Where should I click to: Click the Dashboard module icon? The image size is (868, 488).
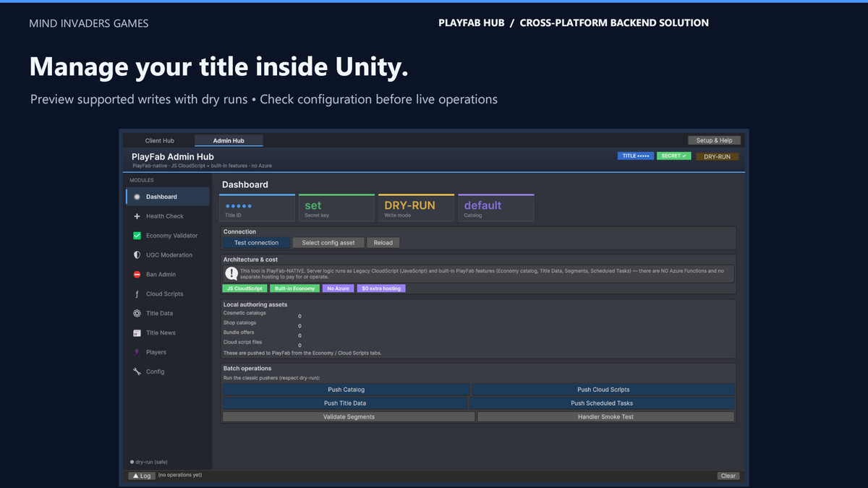pyautogui.click(x=137, y=197)
